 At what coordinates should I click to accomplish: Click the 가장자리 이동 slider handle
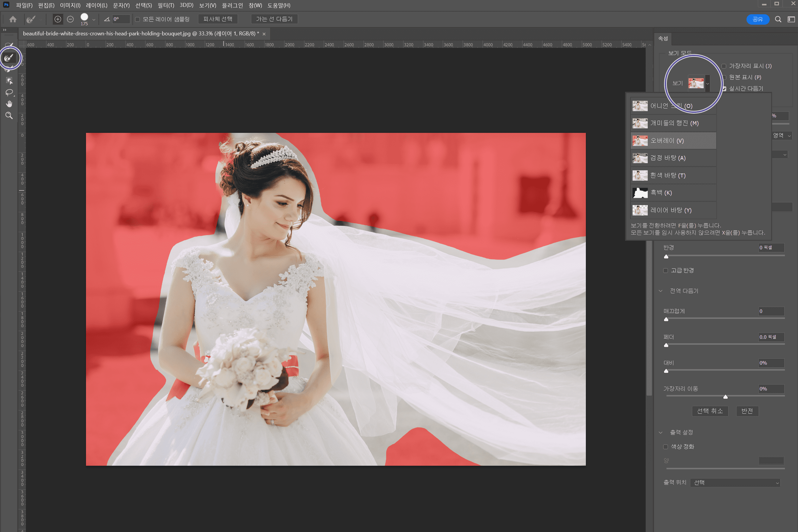[725, 397]
